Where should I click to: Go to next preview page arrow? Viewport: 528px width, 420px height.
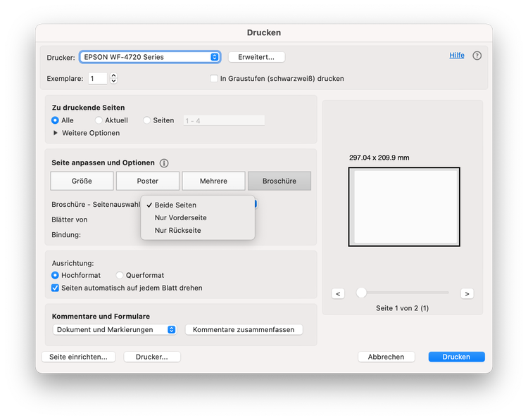tap(467, 293)
